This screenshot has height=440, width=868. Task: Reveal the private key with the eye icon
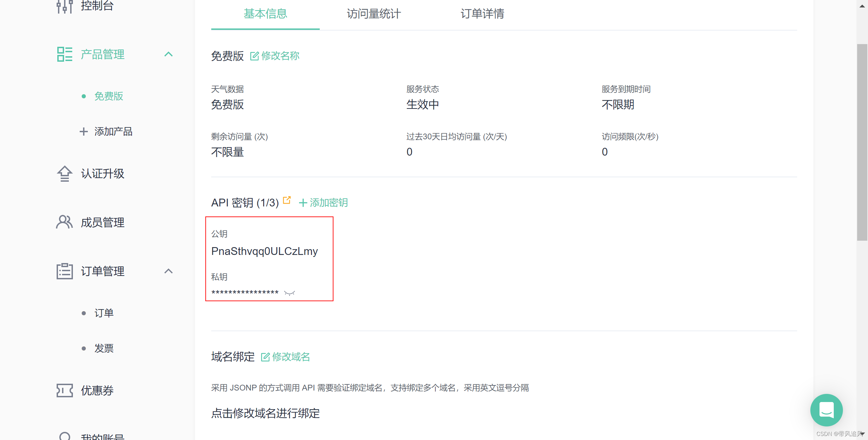(x=290, y=293)
